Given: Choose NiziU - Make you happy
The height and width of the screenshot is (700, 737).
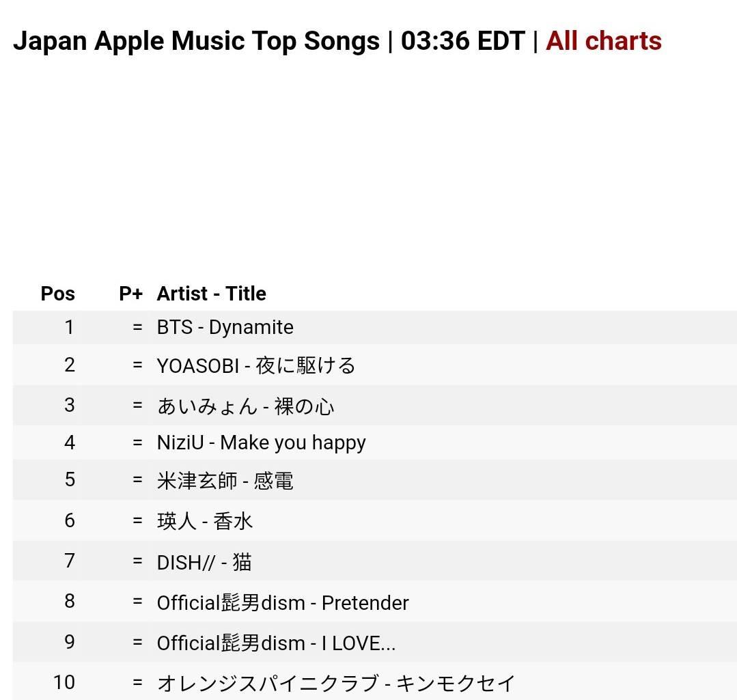Looking at the screenshot, I should tap(262, 443).
